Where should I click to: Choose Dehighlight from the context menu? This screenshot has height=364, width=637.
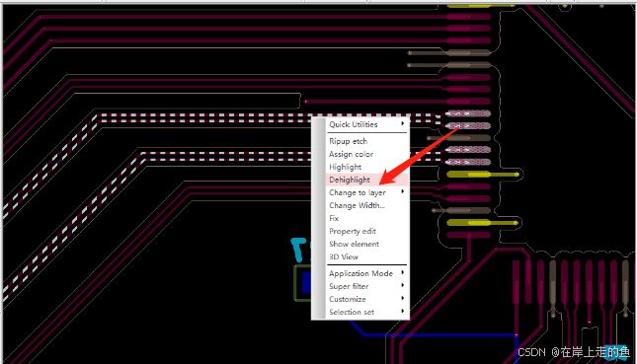[366, 180]
